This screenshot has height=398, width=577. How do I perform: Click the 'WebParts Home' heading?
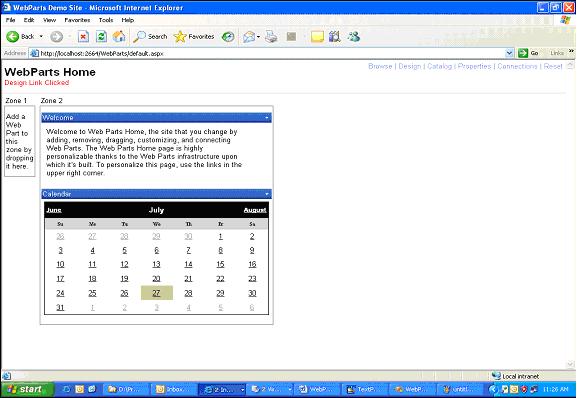[50, 72]
